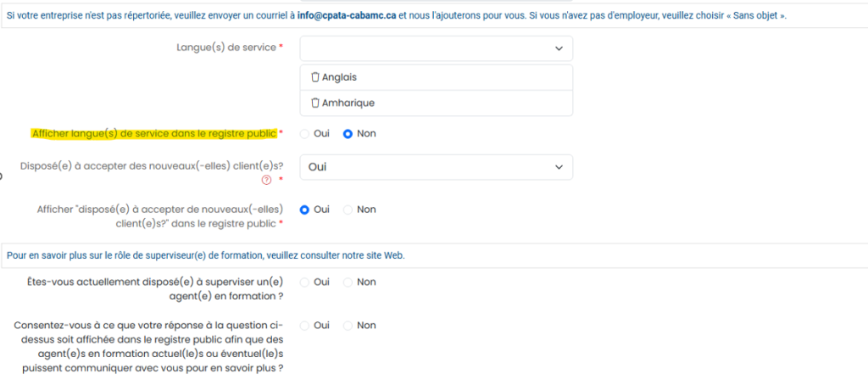The height and width of the screenshot is (380, 868).
Task: Open the Langue(s) de service dropdown
Action: [436, 48]
